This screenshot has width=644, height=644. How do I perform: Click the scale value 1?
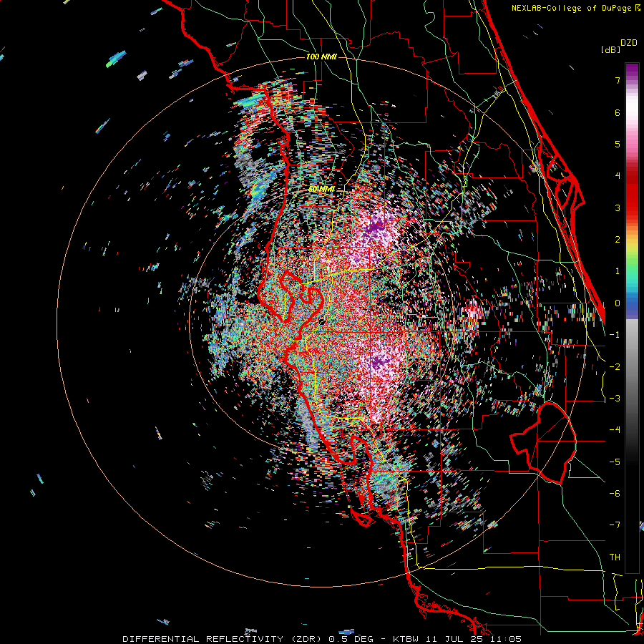tap(618, 271)
